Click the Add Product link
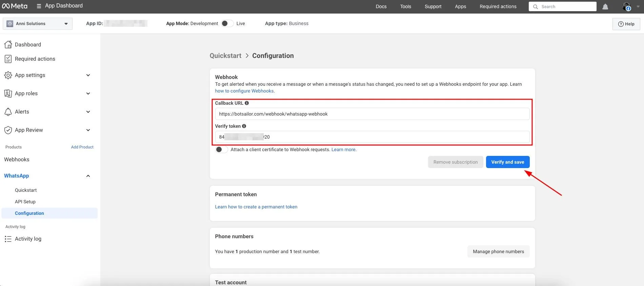Screen dimensions: 644x286 pos(82,147)
